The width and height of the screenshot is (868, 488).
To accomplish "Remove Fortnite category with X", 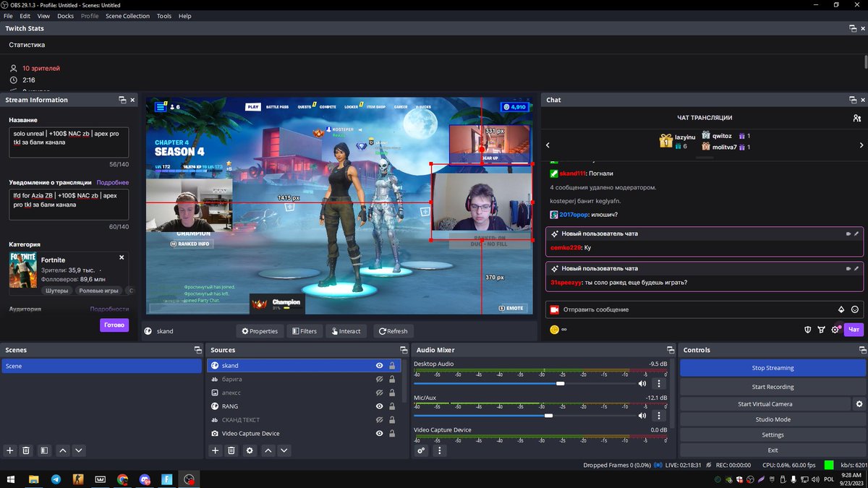I will click(x=122, y=257).
